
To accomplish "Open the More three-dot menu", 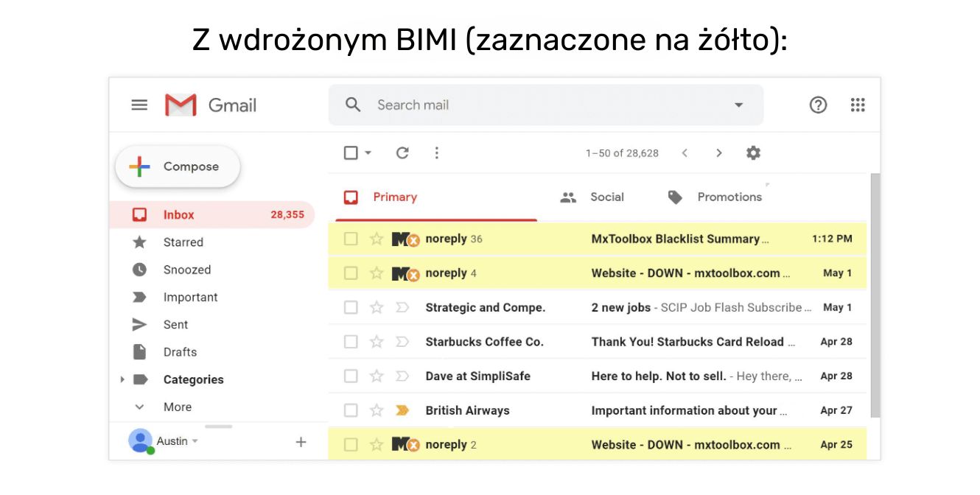I will click(436, 152).
